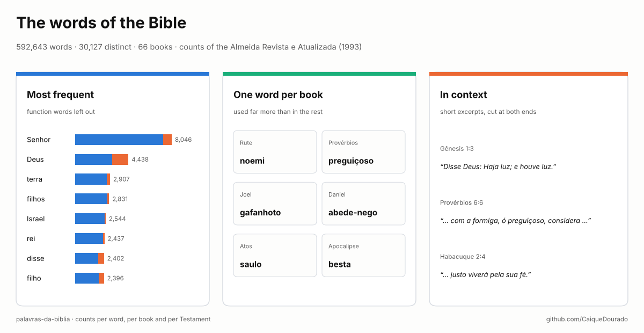
Task: Click the blue segment of the Senhor bar
Action: [119, 140]
